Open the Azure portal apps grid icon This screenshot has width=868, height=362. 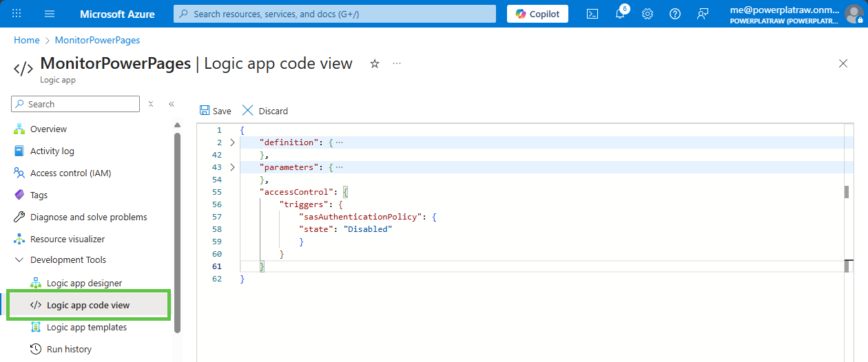(x=17, y=14)
